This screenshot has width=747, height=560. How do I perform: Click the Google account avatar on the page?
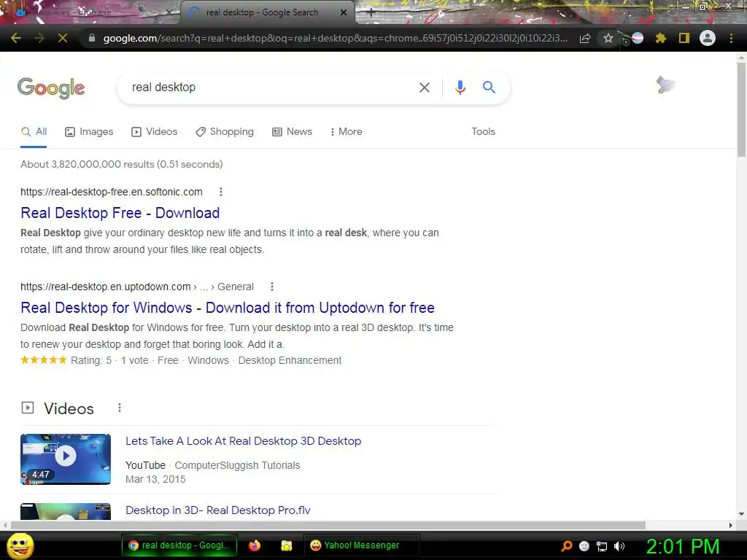coord(665,86)
